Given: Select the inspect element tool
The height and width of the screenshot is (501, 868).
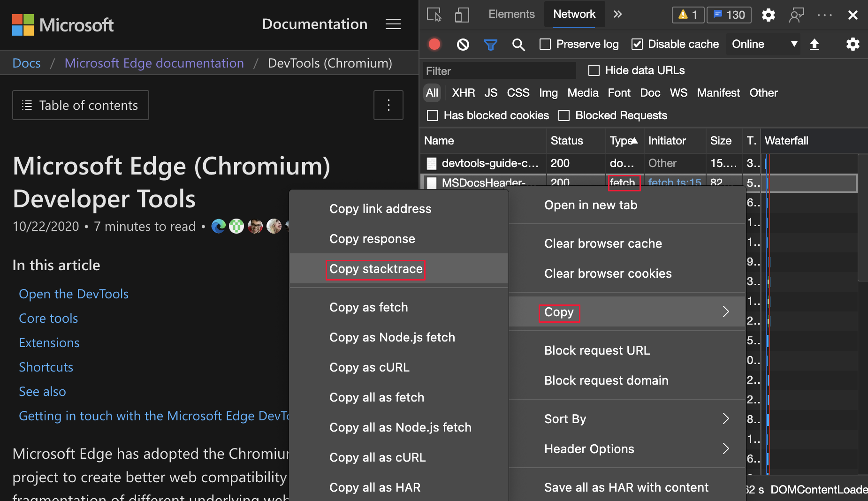Looking at the screenshot, I should point(434,15).
